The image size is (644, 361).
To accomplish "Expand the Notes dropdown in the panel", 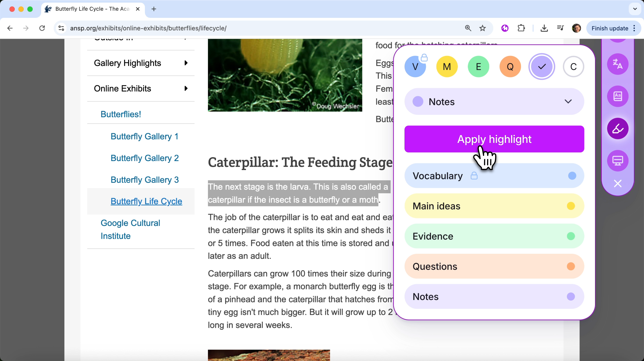I will click(x=568, y=101).
